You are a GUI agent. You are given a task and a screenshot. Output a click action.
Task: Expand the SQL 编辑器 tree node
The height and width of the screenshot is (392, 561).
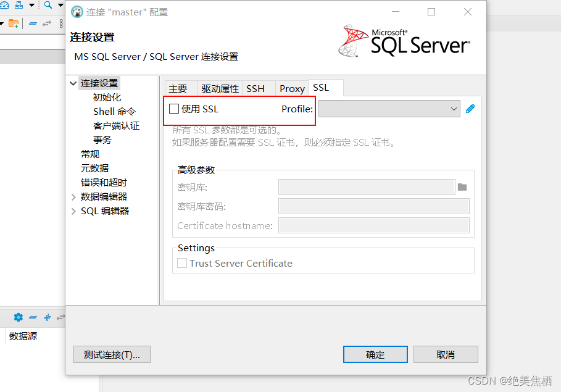click(x=74, y=211)
